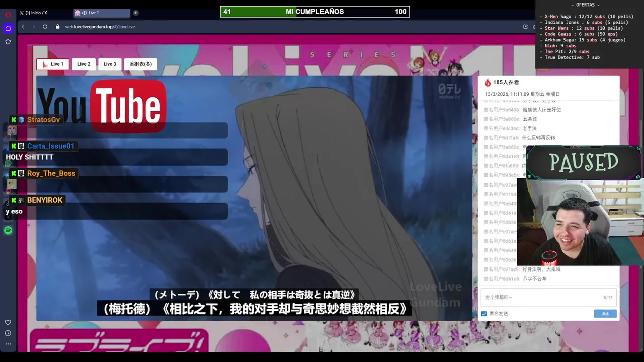Select the Live 2 stream button
644x362 pixels.
point(84,64)
